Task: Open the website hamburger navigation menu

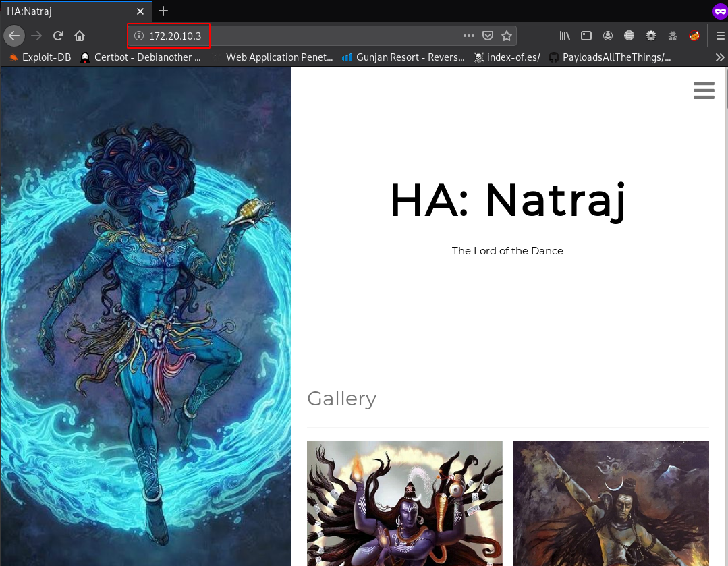Action: coord(704,90)
